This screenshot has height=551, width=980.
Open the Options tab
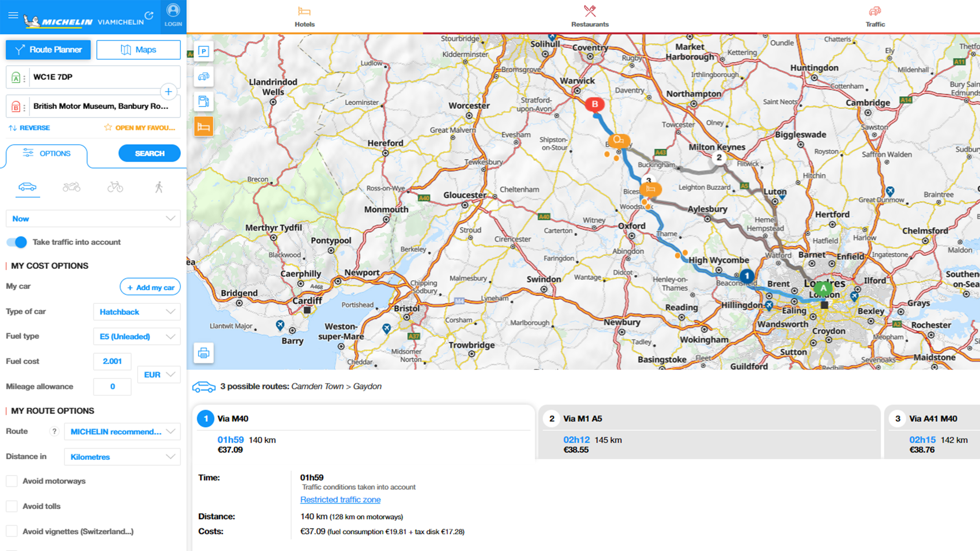click(x=47, y=154)
